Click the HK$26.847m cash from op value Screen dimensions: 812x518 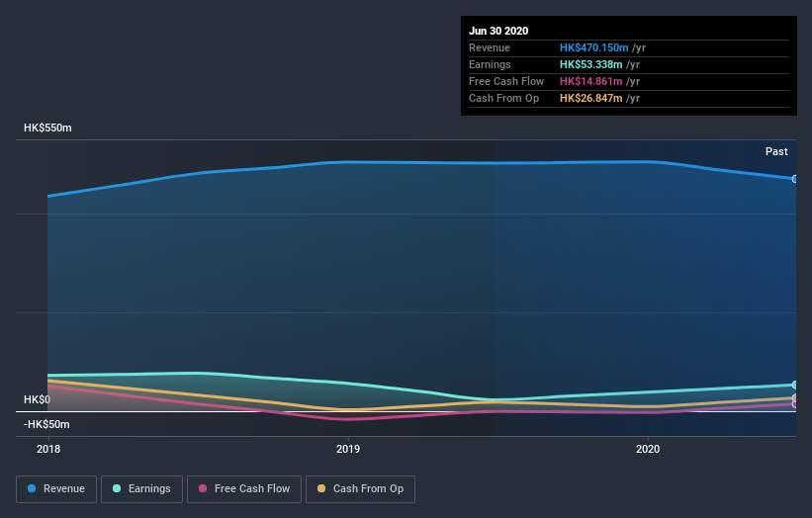[590, 98]
